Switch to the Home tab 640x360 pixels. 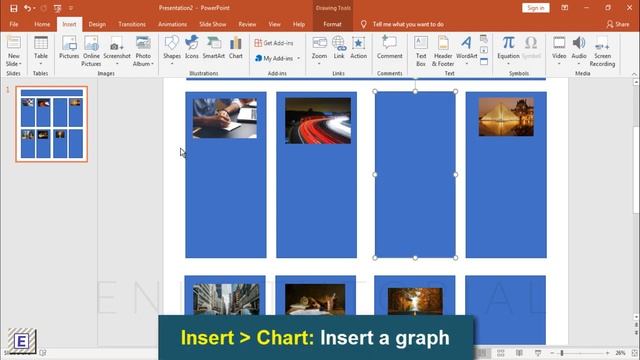(x=42, y=24)
